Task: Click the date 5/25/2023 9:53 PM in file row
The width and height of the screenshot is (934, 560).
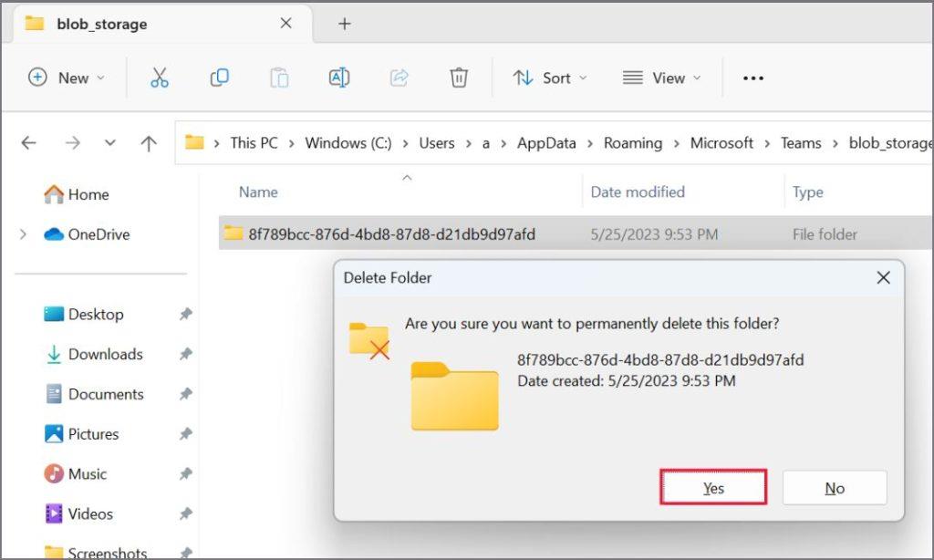Action: click(x=654, y=234)
